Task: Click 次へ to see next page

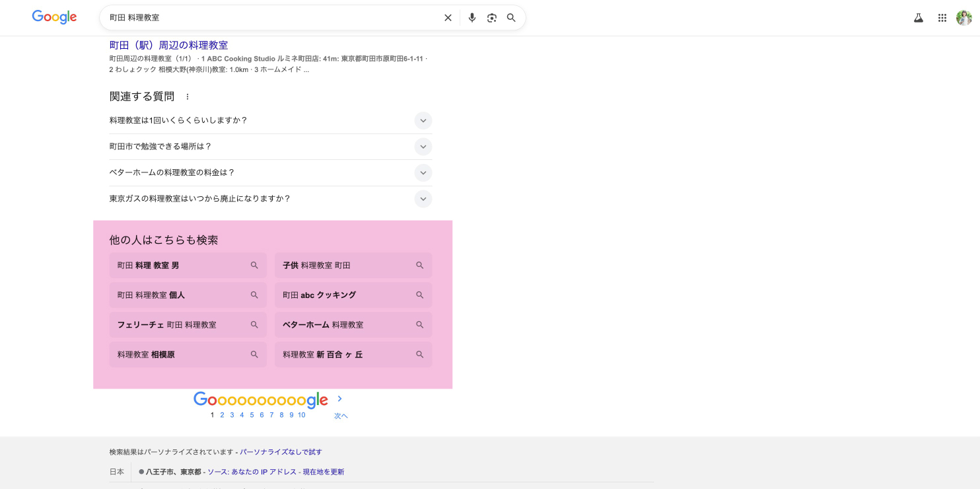Action: click(x=341, y=416)
